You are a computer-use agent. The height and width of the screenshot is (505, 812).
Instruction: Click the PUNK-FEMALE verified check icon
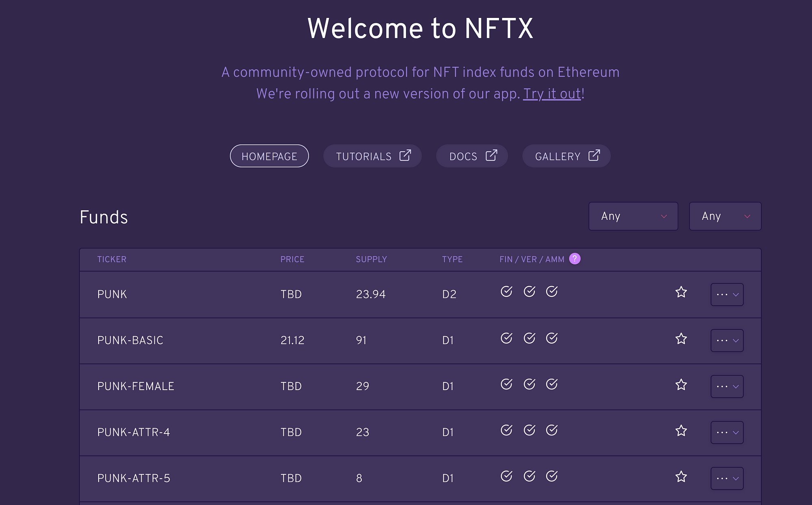tap(529, 384)
